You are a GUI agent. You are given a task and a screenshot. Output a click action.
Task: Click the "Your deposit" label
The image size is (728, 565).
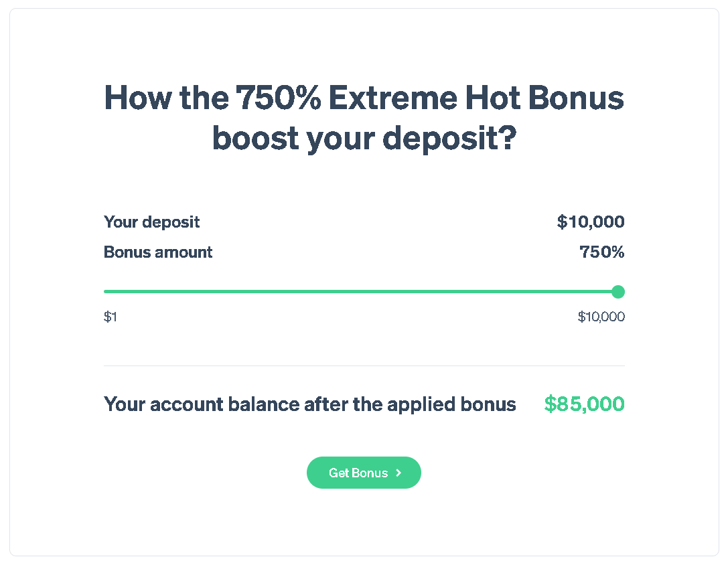pos(151,222)
